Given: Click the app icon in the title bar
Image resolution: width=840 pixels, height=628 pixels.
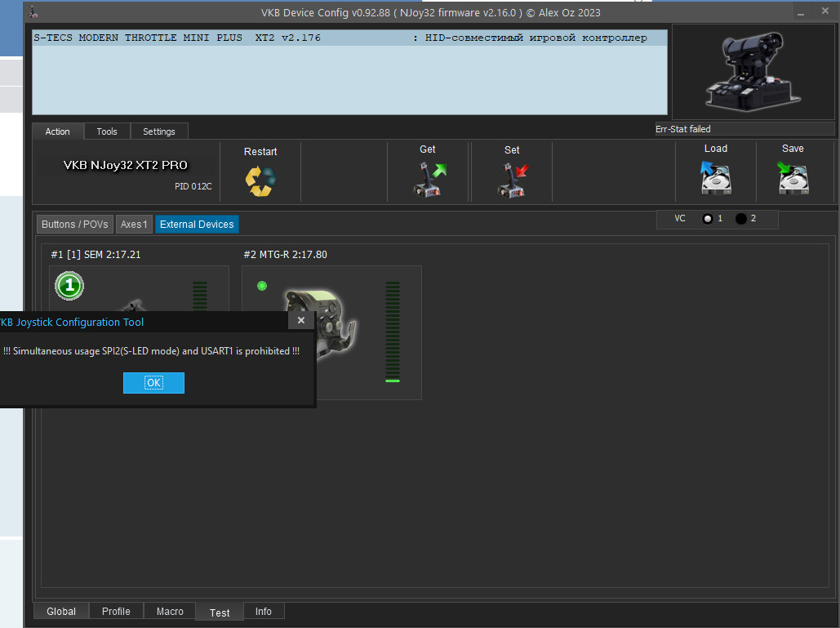Looking at the screenshot, I should 33,11.
